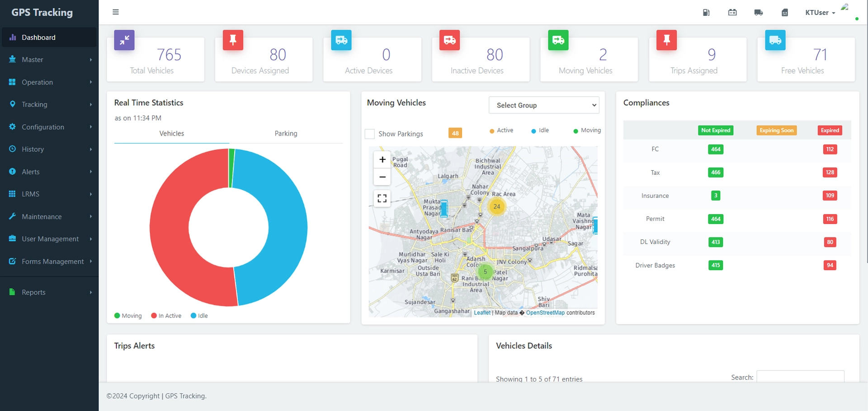Switch the map to fullscreen view
The width and height of the screenshot is (868, 411).
pos(382,198)
